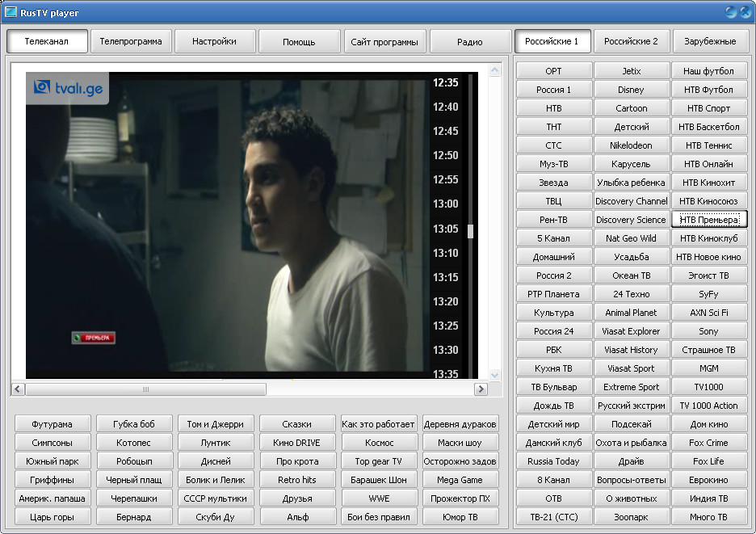Open the Радио tab
756x534 pixels.
click(x=470, y=41)
